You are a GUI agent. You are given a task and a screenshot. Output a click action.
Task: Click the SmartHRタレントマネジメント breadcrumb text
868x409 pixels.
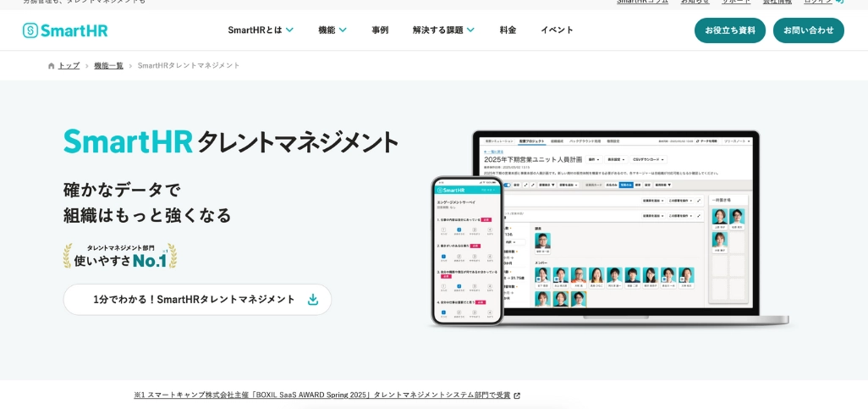(x=189, y=65)
